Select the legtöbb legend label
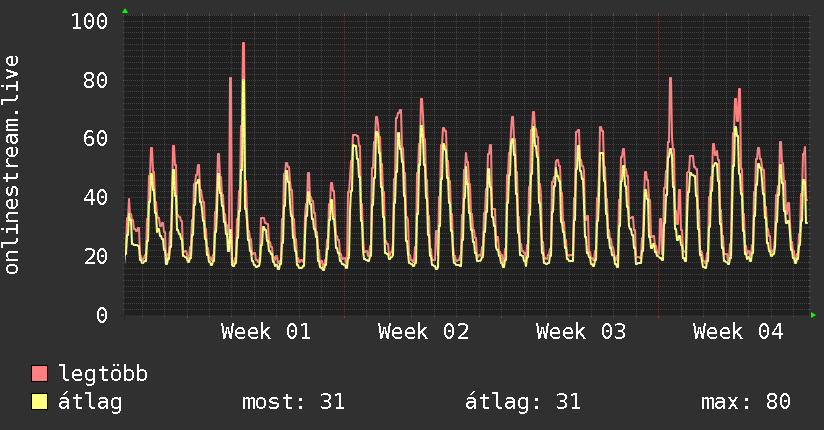 pyautogui.click(x=103, y=374)
